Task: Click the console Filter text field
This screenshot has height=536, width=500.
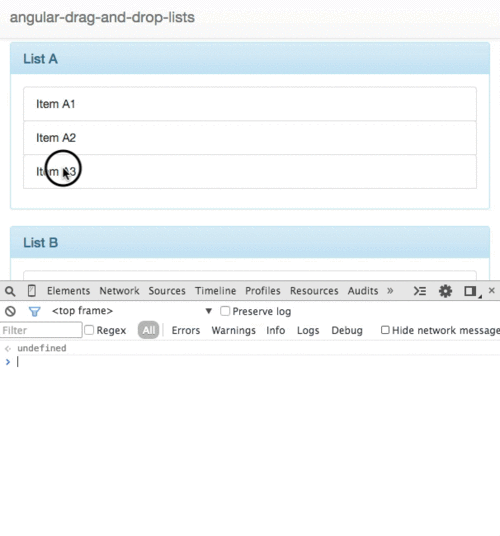Action: 41,330
